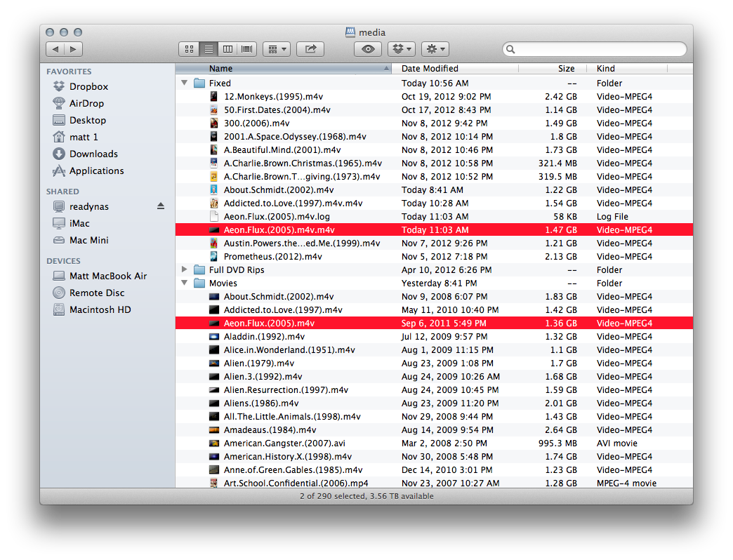Select A.Beautiful.Mind.(2001).m4v file

(435, 150)
